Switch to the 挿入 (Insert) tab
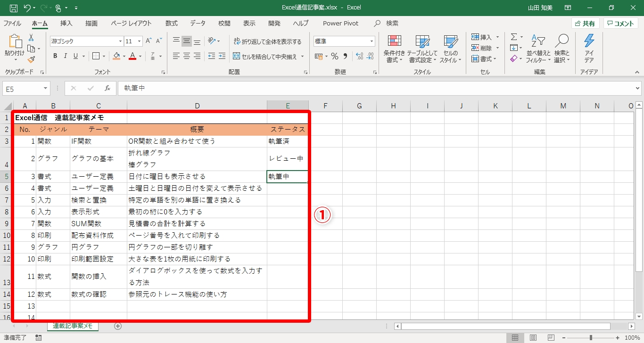The height and width of the screenshot is (343, 644). click(x=66, y=23)
